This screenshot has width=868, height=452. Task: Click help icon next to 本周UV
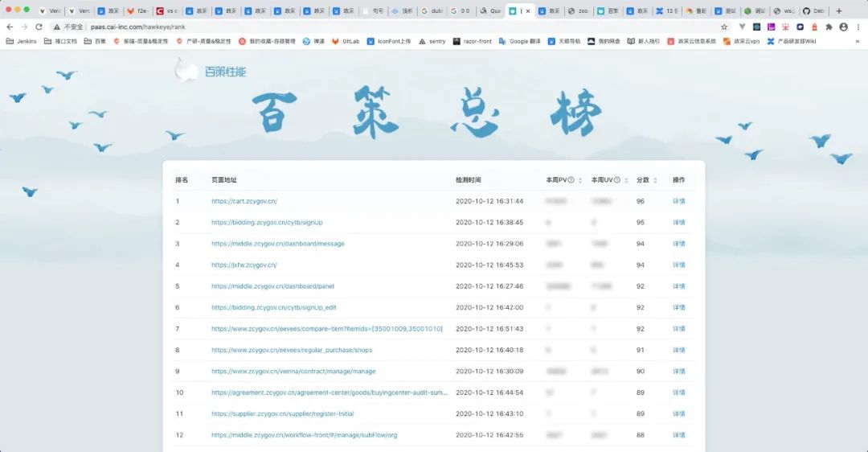click(616, 180)
